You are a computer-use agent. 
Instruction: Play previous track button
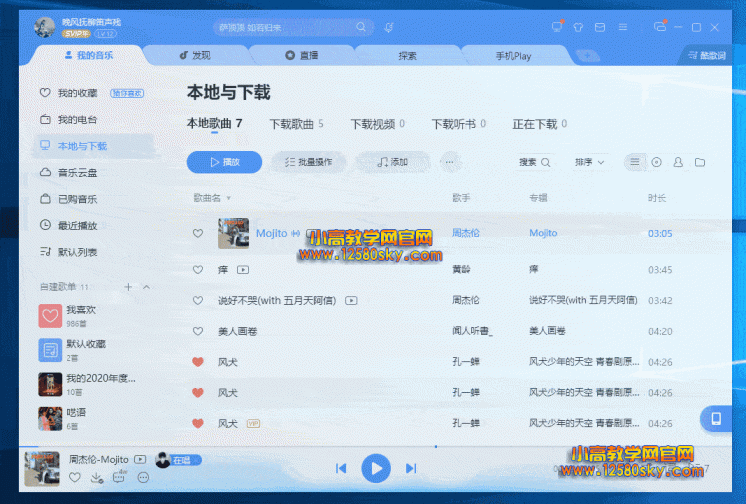341,469
